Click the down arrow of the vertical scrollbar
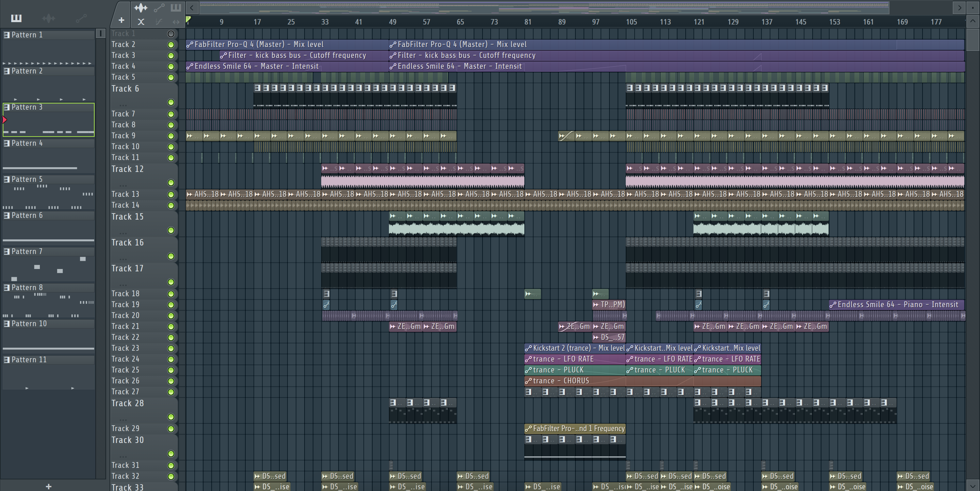This screenshot has height=491, width=980. (x=973, y=486)
